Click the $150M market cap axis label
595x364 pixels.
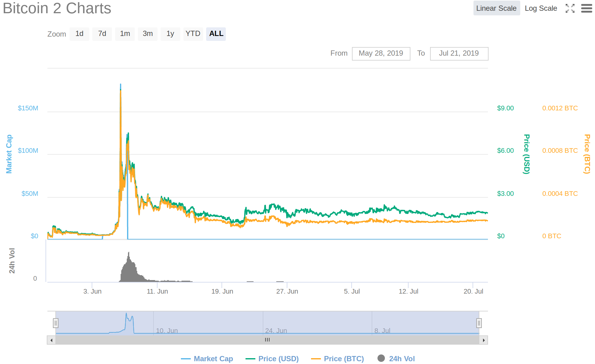tap(28, 108)
